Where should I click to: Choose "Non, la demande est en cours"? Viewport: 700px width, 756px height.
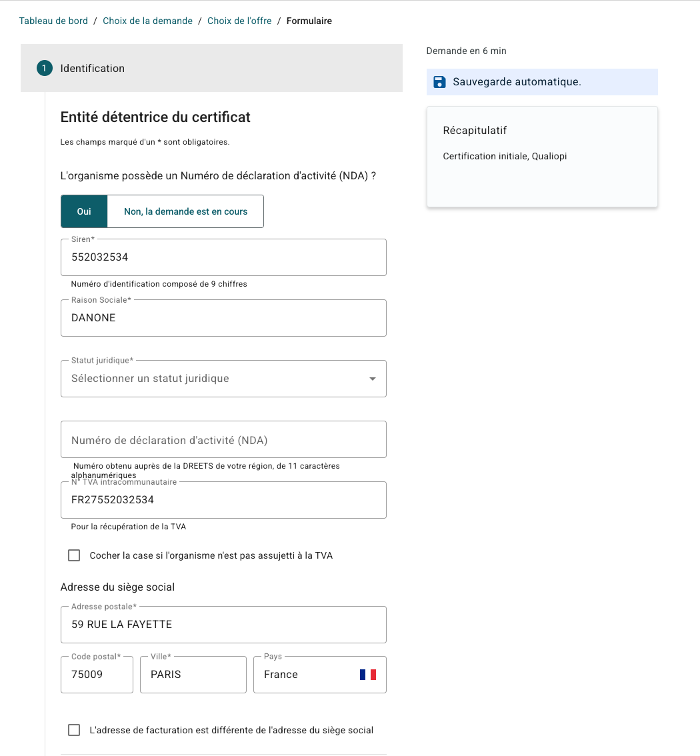[x=185, y=211]
